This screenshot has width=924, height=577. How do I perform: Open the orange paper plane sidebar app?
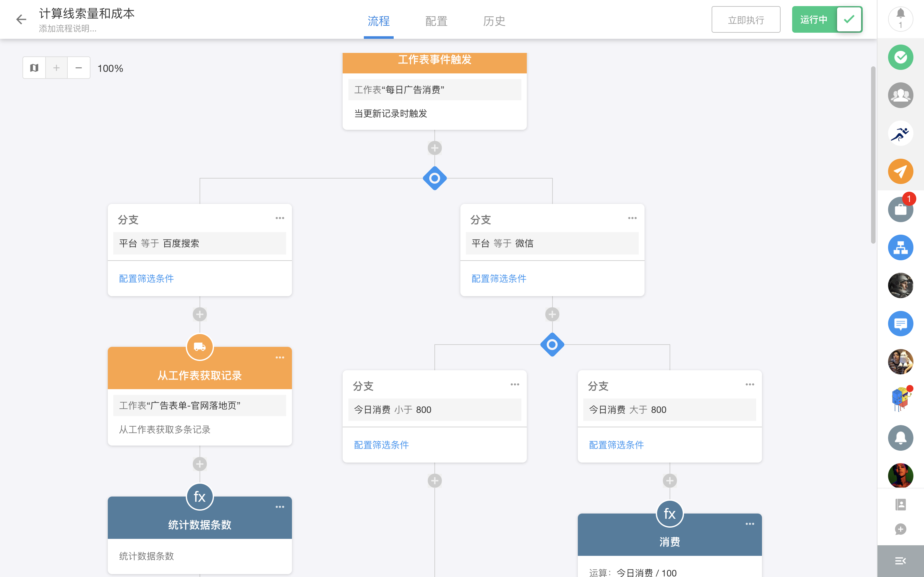900,171
